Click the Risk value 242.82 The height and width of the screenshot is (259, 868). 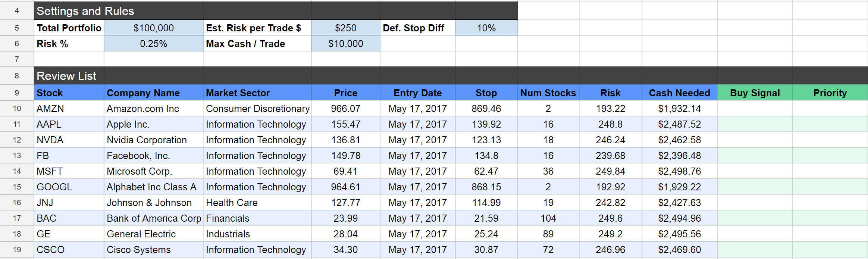[x=610, y=203]
